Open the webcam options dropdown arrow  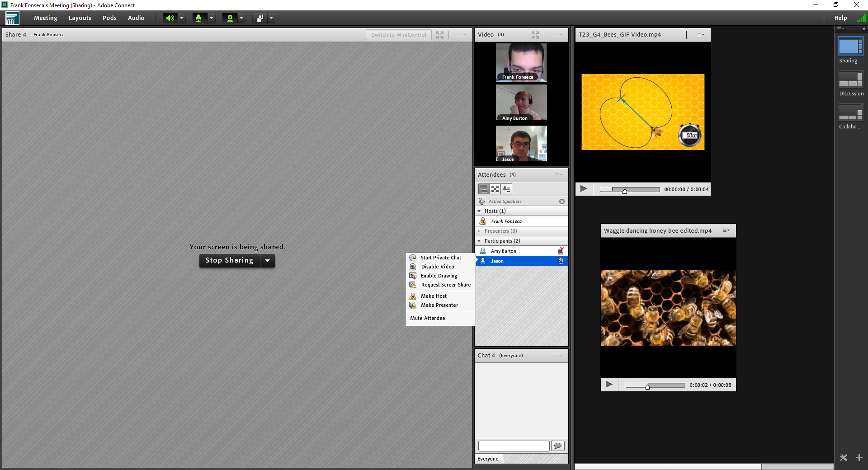(x=241, y=18)
